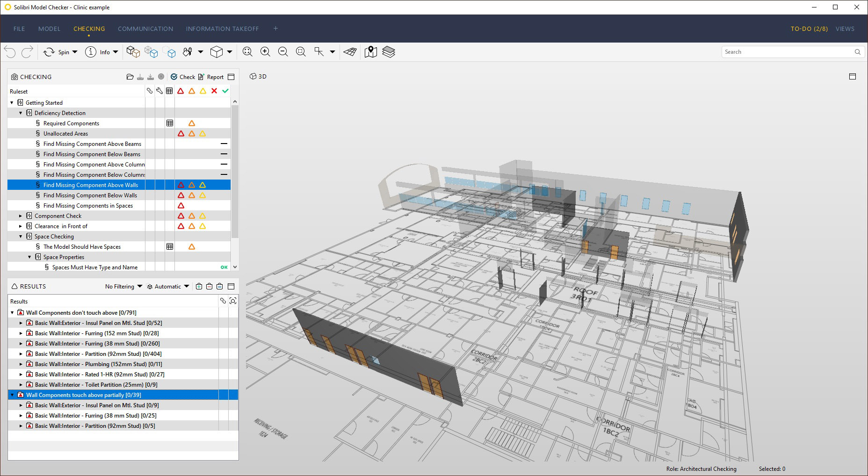The height and width of the screenshot is (476, 868).
Task: Click Zoom to fit magnifier icon
Action: [x=247, y=52]
